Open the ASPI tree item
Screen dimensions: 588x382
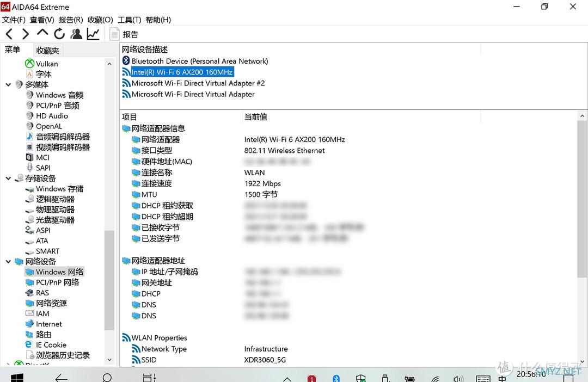pyautogui.click(x=43, y=231)
